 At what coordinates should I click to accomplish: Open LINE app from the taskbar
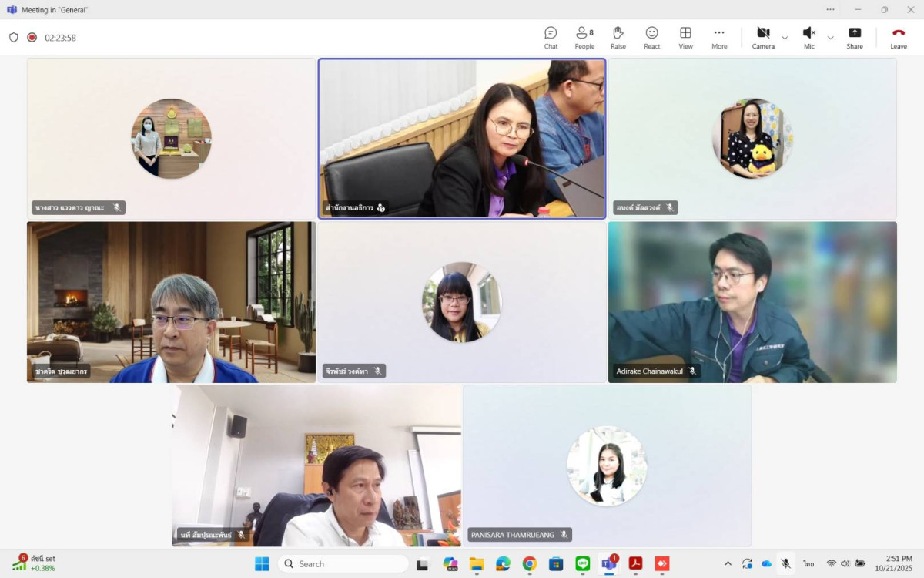pyautogui.click(x=582, y=563)
